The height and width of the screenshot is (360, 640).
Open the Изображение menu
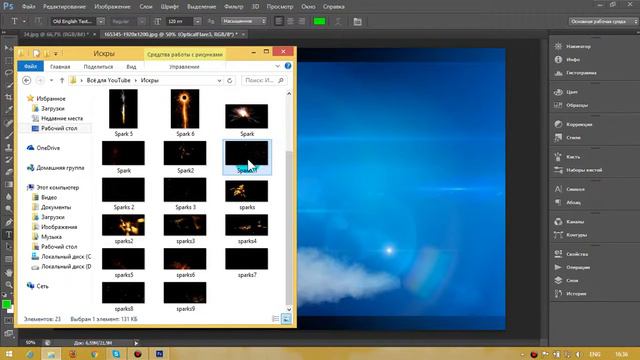(x=112, y=7)
